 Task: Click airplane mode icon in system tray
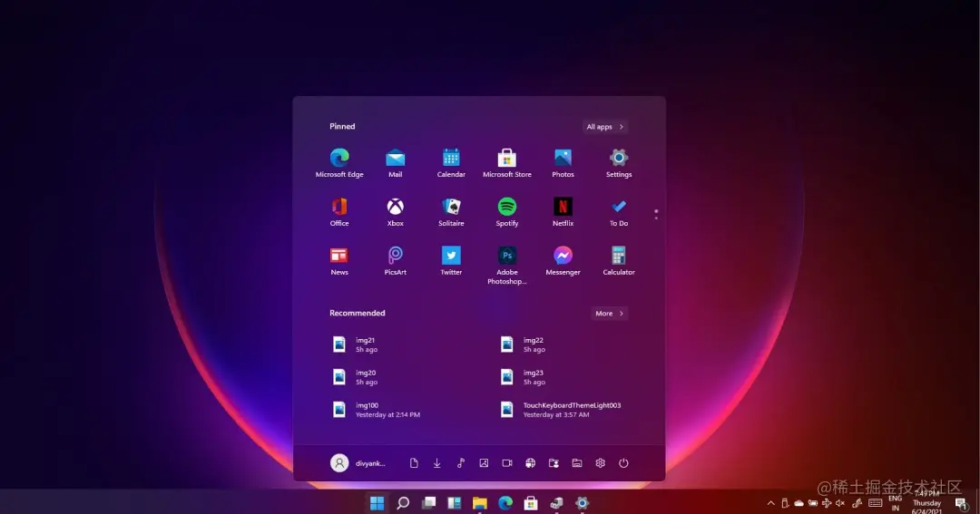coord(827,503)
